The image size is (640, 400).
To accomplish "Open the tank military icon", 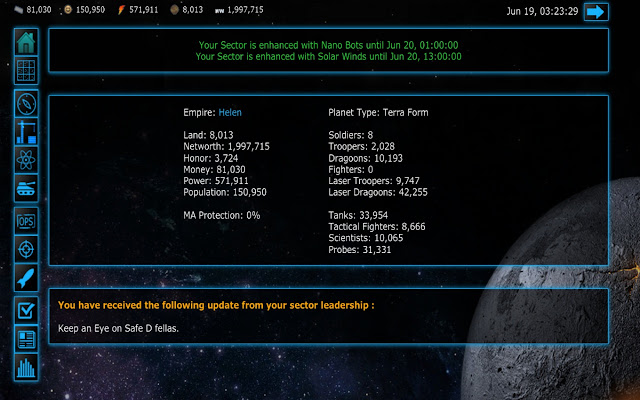I will coord(26,188).
